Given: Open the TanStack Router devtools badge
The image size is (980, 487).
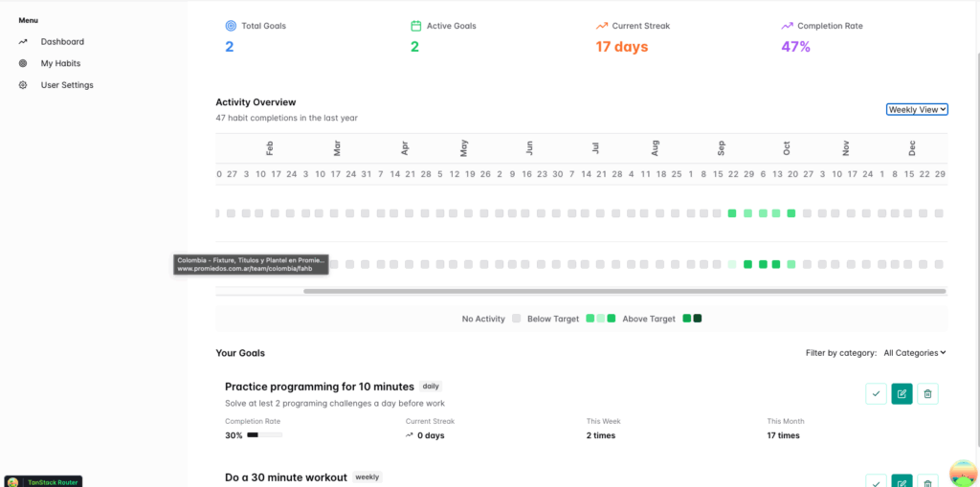Looking at the screenshot, I should tap(43, 481).
